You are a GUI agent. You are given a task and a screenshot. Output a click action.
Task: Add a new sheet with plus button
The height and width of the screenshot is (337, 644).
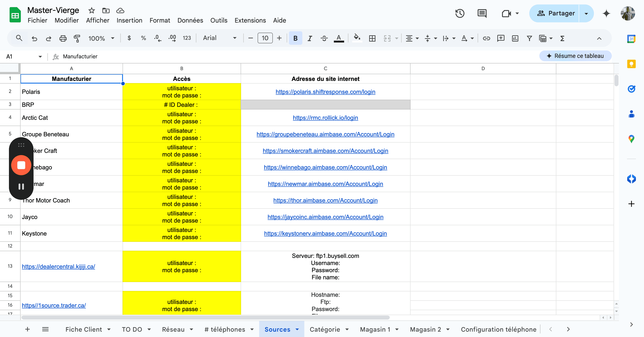[28, 329]
